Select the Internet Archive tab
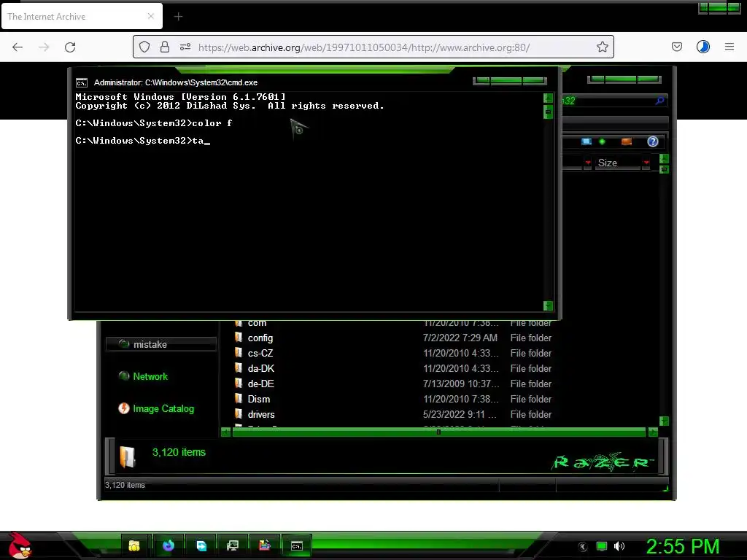The image size is (747, 560). 82,16
